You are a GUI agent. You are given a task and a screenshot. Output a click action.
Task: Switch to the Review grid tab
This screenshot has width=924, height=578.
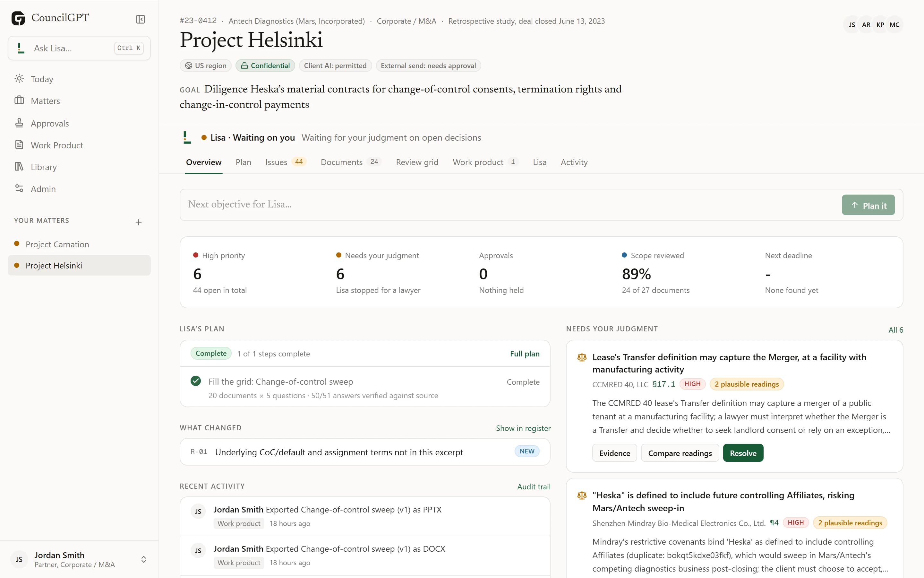point(417,162)
